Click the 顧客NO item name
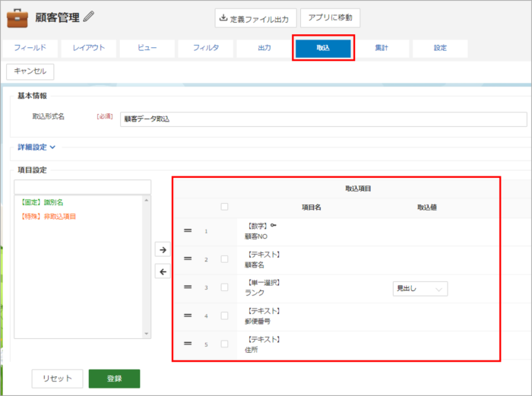The image size is (532, 396). pyautogui.click(x=256, y=236)
